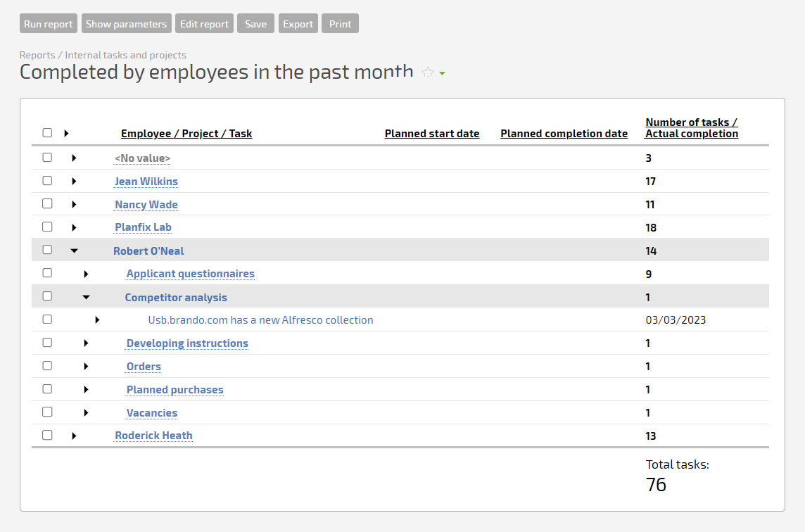This screenshot has height=532, width=805.
Task: Sort by Planned completion date column
Action: (x=564, y=134)
